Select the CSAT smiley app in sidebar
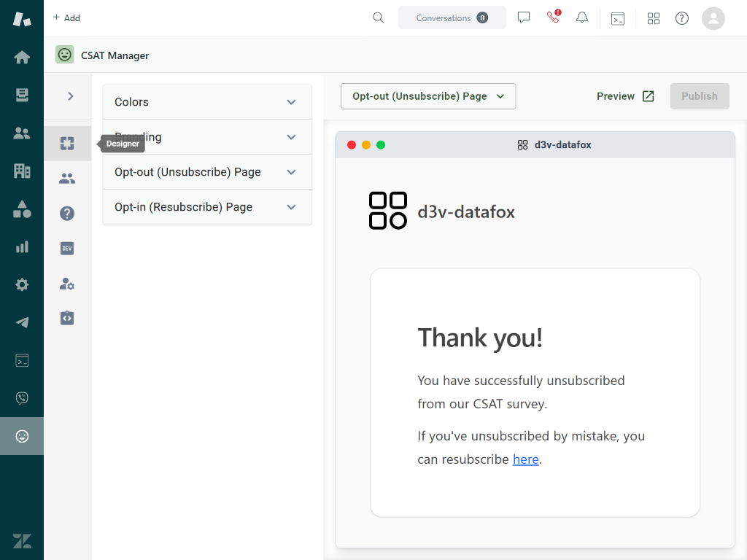 click(22, 436)
